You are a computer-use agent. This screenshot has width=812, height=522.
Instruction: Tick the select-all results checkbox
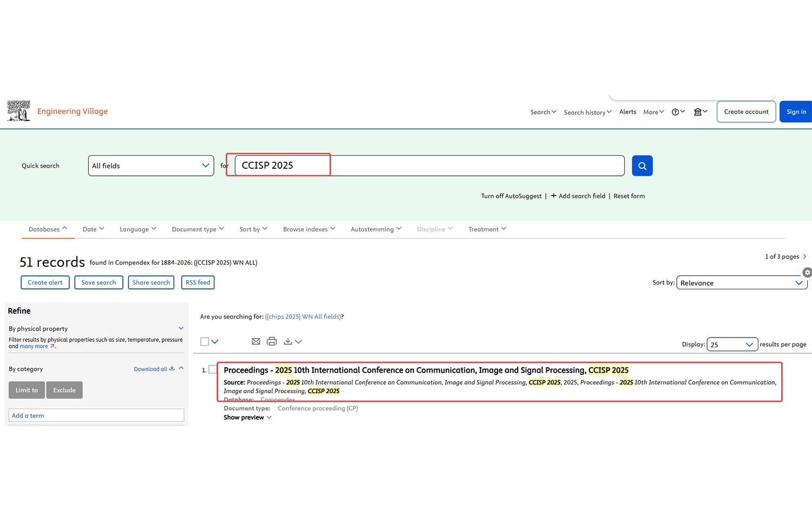pyautogui.click(x=205, y=341)
